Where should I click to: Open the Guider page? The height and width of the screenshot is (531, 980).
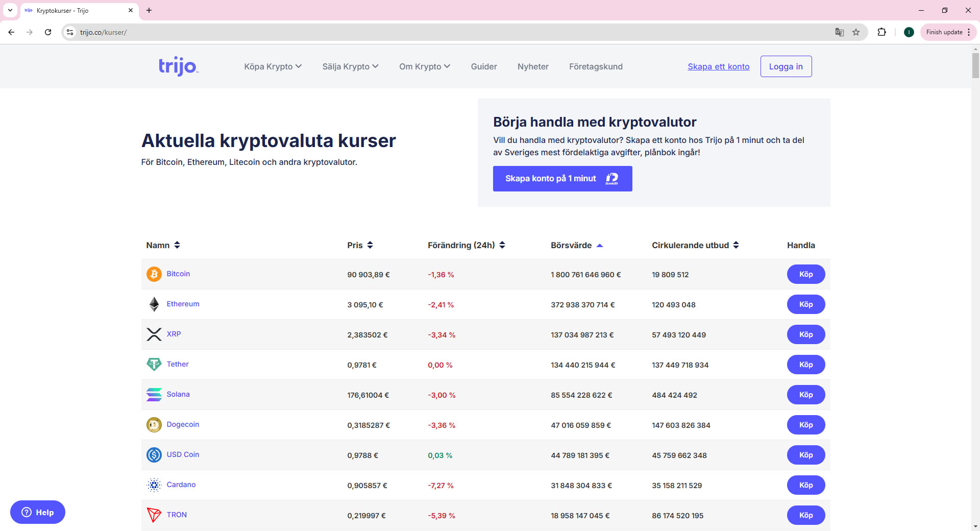tap(484, 66)
